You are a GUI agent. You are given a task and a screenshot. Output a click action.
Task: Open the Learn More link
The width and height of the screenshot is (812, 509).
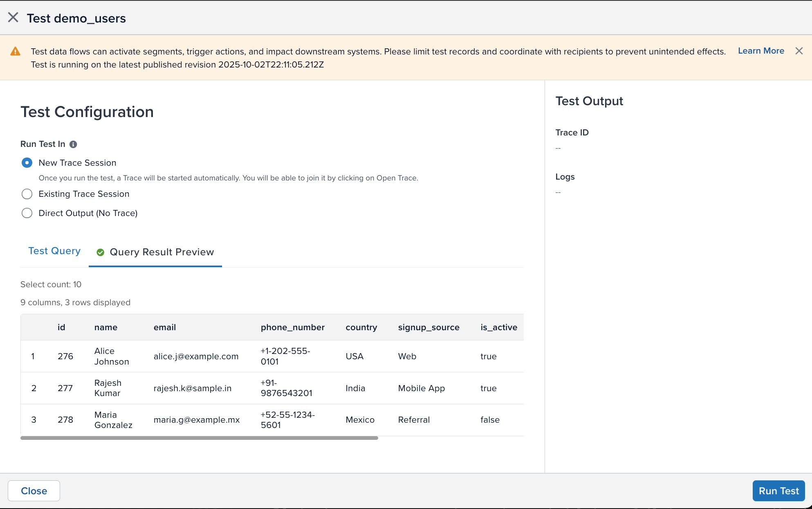click(x=760, y=51)
